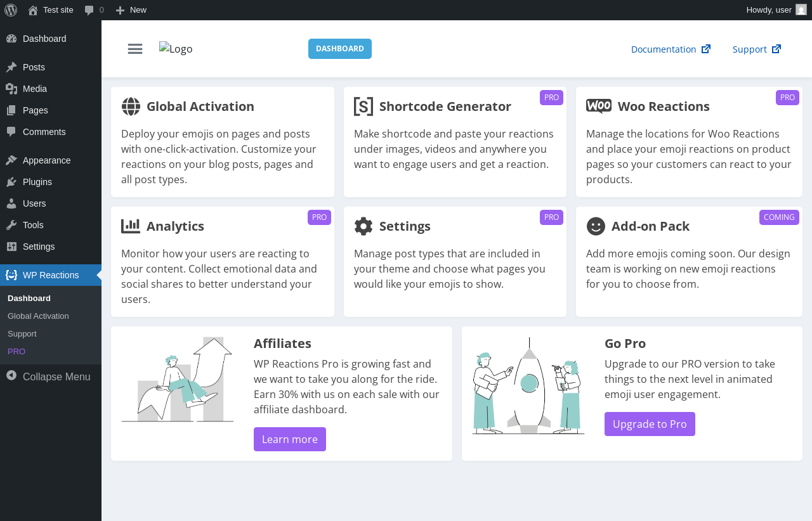Click PRO badge on Settings card

tap(551, 217)
